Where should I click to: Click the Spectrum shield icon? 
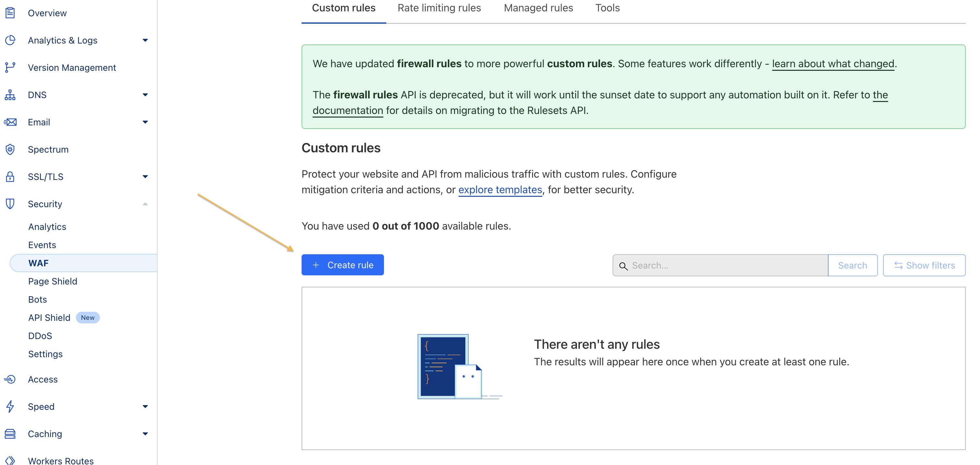tap(10, 149)
